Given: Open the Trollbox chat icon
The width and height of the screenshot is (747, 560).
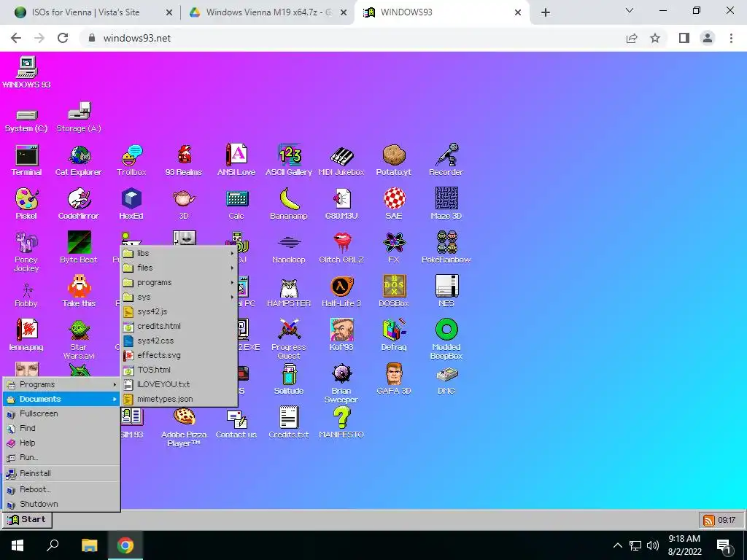Looking at the screenshot, I should (131, 160).
